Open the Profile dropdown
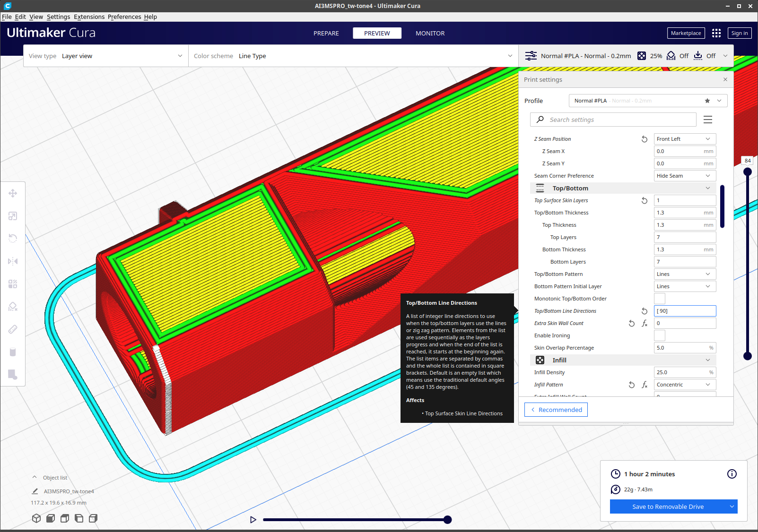 coord(648,101)
